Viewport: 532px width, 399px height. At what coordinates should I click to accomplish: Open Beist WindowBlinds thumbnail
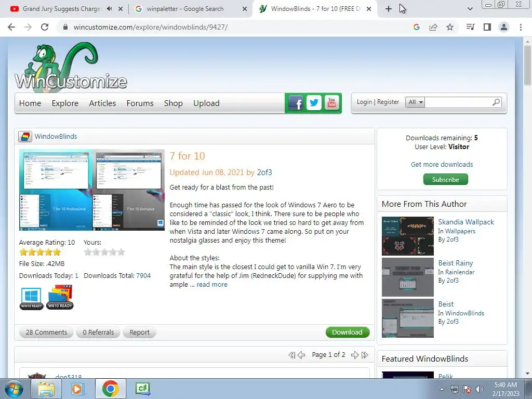407,318
